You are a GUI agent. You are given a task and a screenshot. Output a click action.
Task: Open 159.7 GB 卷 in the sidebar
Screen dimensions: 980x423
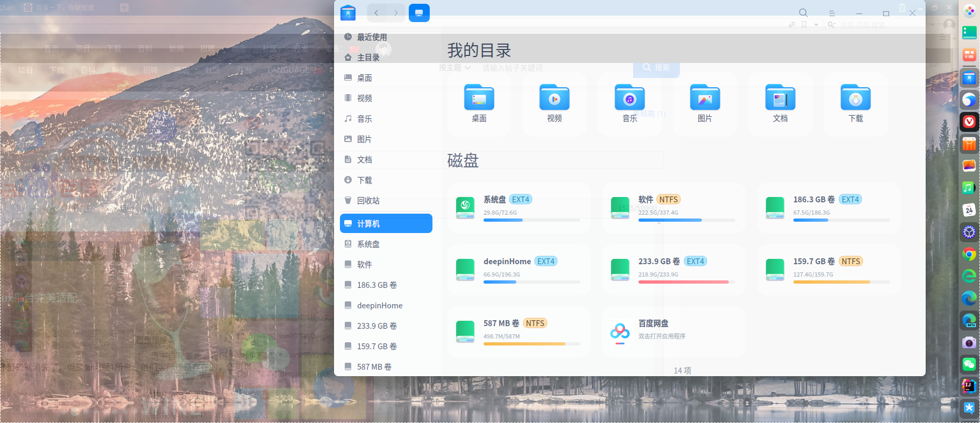point(386,347)
